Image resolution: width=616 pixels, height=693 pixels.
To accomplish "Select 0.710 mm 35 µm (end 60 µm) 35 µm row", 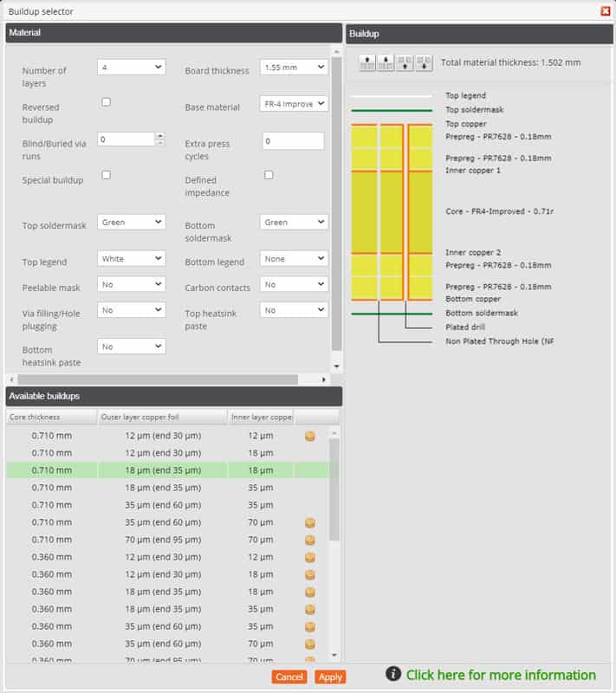I will tap(168, 505).
